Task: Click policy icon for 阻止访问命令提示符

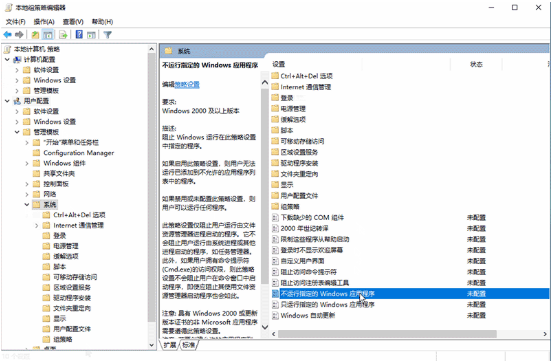Action: click(x=275, y=272)
